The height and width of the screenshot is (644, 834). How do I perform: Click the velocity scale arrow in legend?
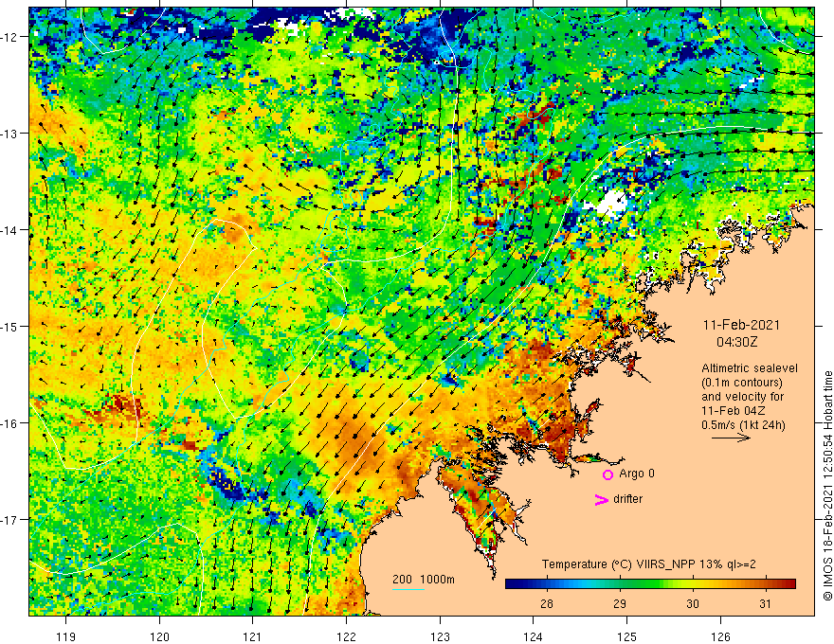tap(732, 438)
